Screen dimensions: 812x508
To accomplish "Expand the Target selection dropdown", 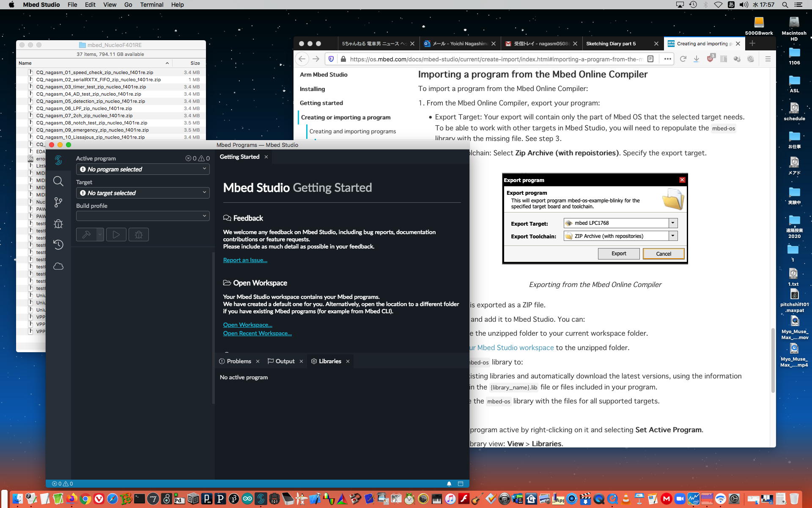I will pyautogui.click(x=143, y=193).
